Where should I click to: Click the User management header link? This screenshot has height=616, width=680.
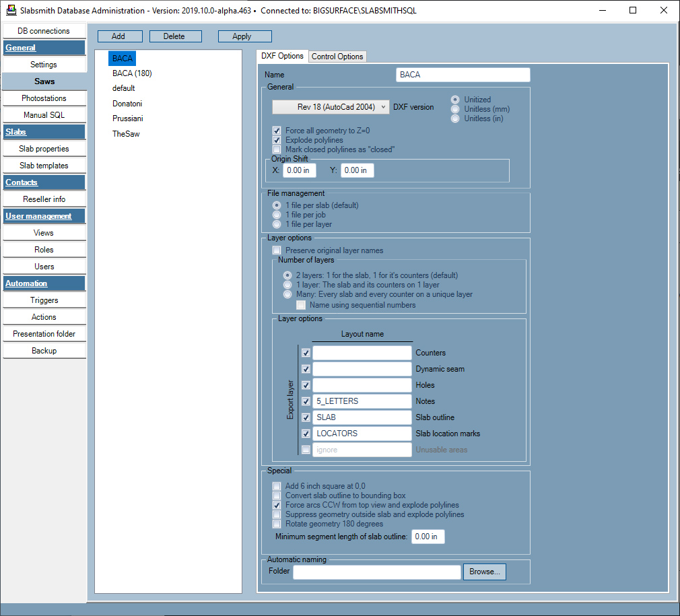[38, 216]
